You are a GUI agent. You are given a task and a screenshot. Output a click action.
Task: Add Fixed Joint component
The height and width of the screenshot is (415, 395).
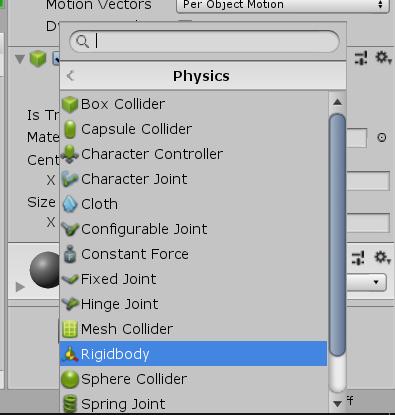coord(194,279)
